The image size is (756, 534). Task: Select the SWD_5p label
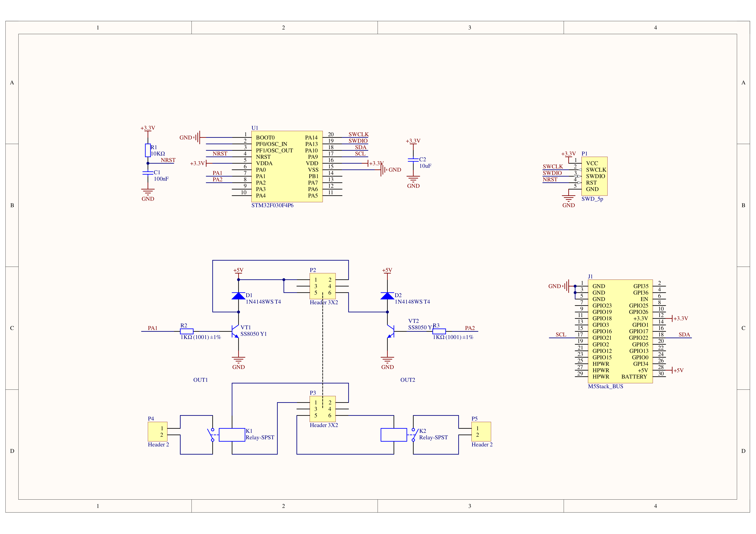[x=592, y=199]
